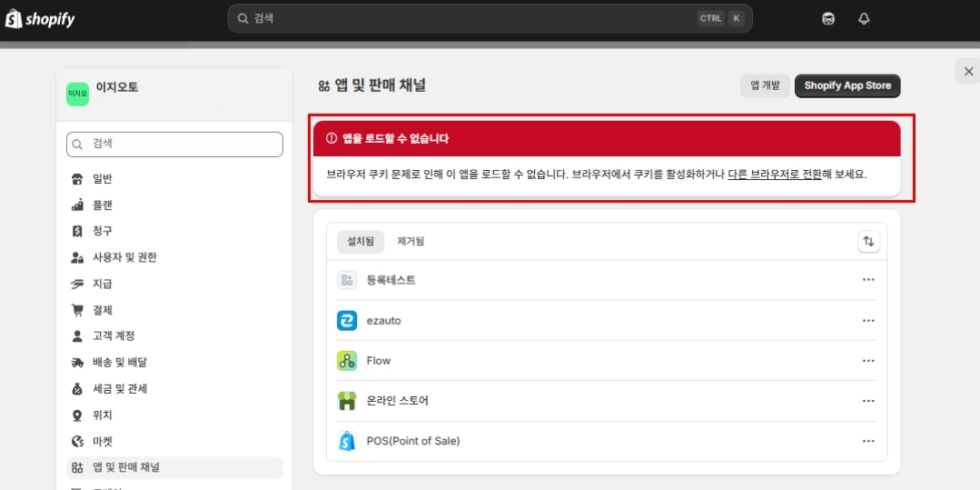Expand the Flow app's three-dot menu
The height and width of the screenshot is (490, 980).
point(868,361)
